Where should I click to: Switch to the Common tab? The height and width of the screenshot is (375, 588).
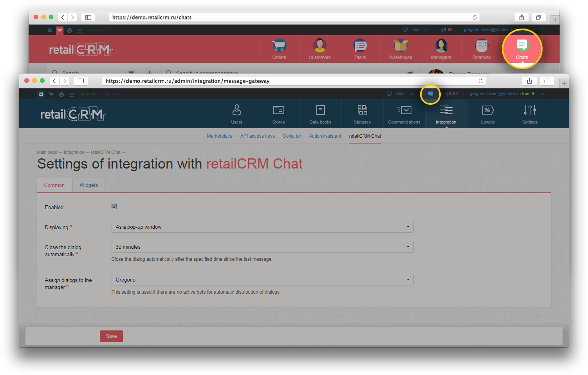(x=54, y=185)
